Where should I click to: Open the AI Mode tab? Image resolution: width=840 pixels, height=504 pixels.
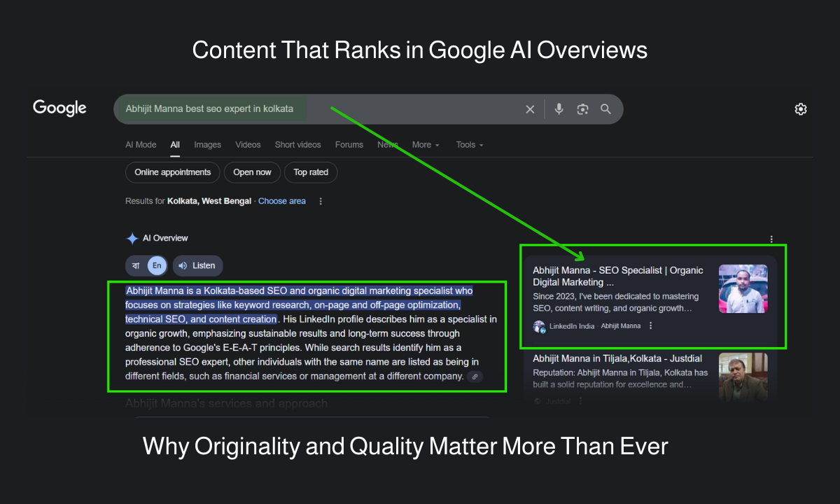141,145
